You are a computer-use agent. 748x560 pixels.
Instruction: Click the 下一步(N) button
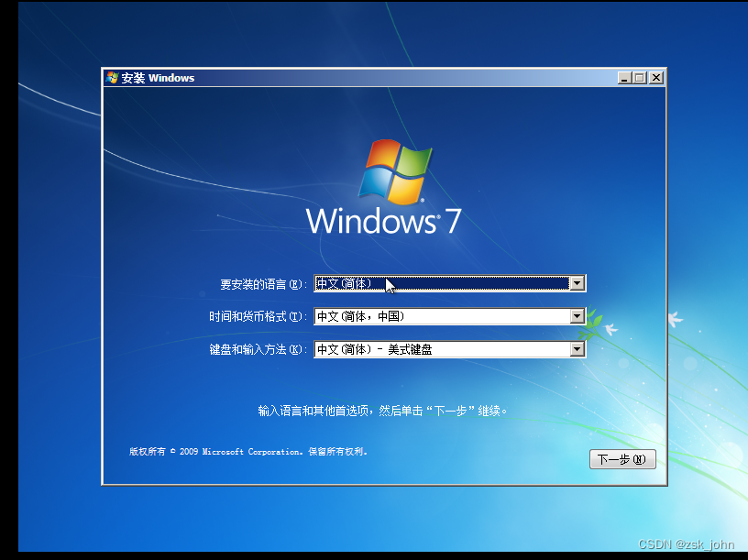(622, 459)
